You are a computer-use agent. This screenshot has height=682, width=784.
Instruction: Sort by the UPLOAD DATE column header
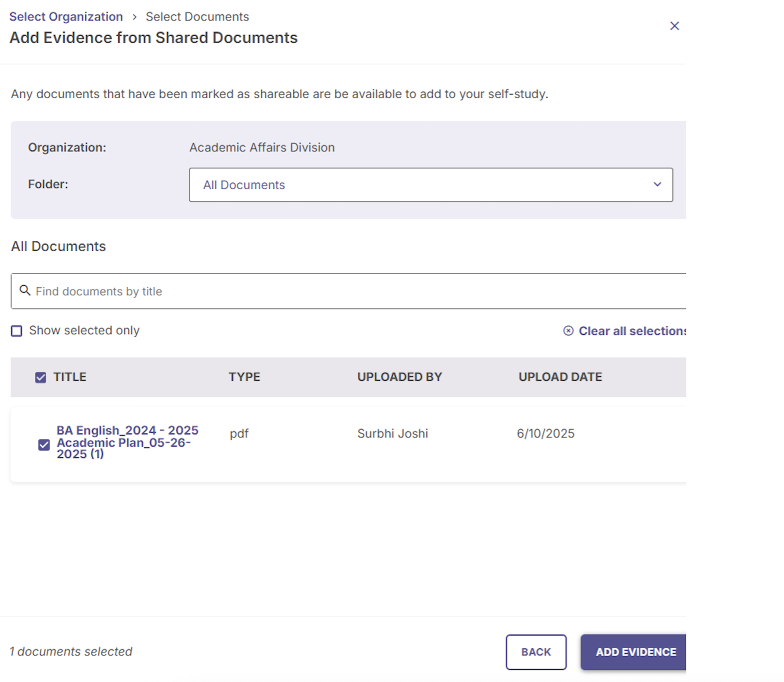(x=560, y=377)
